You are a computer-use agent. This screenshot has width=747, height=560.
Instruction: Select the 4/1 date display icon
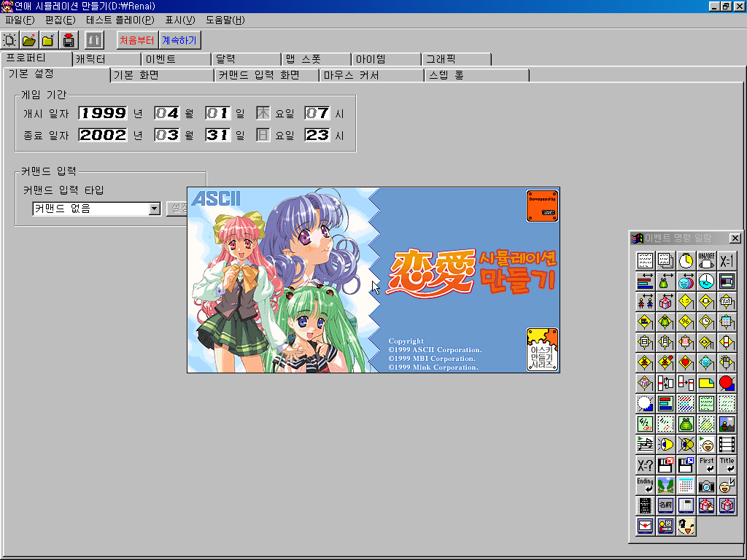645,424
